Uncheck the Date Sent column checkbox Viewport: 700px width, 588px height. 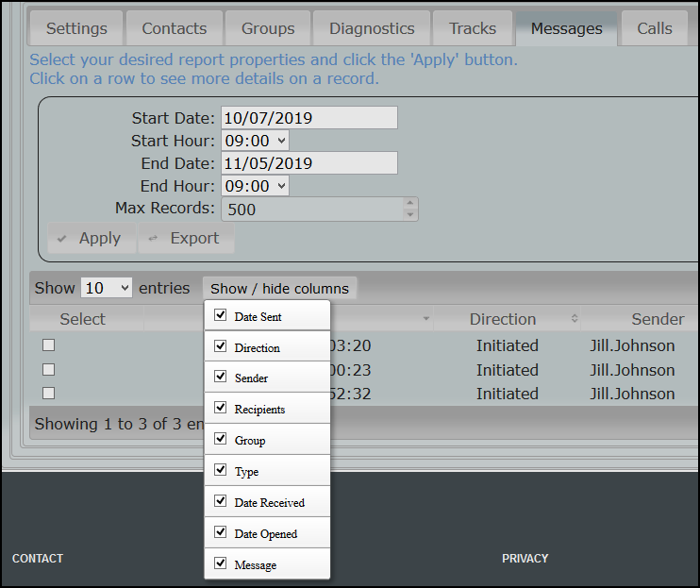pyautogui.click(x=221, y=315)
